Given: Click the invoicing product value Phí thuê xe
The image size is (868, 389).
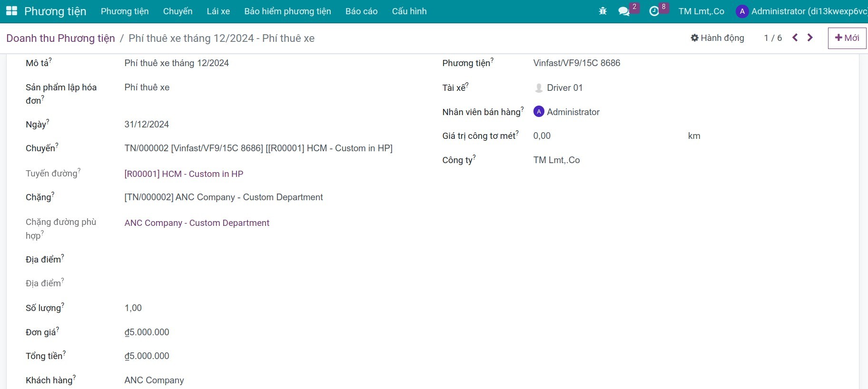Looking at the screenshot, I should [147, 88].
